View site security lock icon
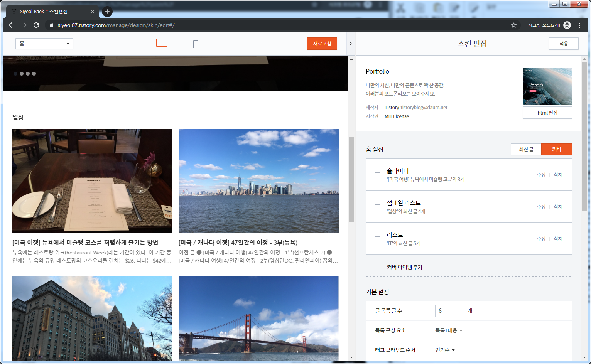Image resolution: width=591 pixels, height=364 pixels. point(52,25)
